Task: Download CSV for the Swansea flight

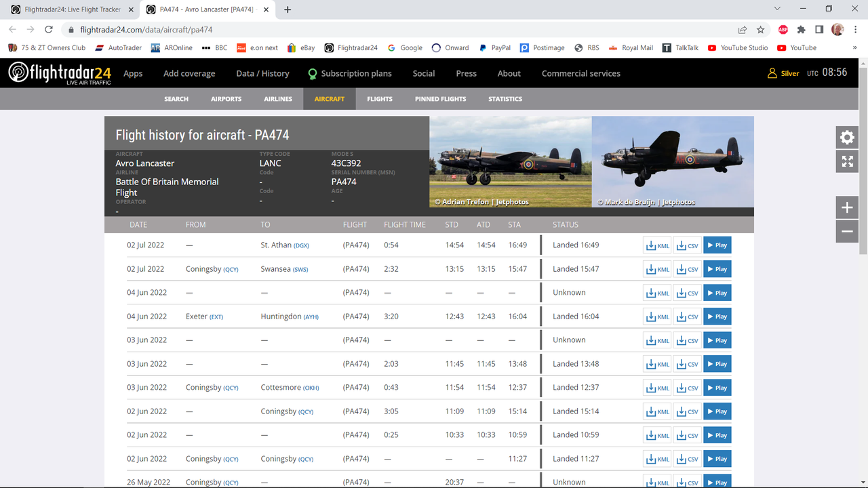Action: pyautogui.click(x=687, y=269)
